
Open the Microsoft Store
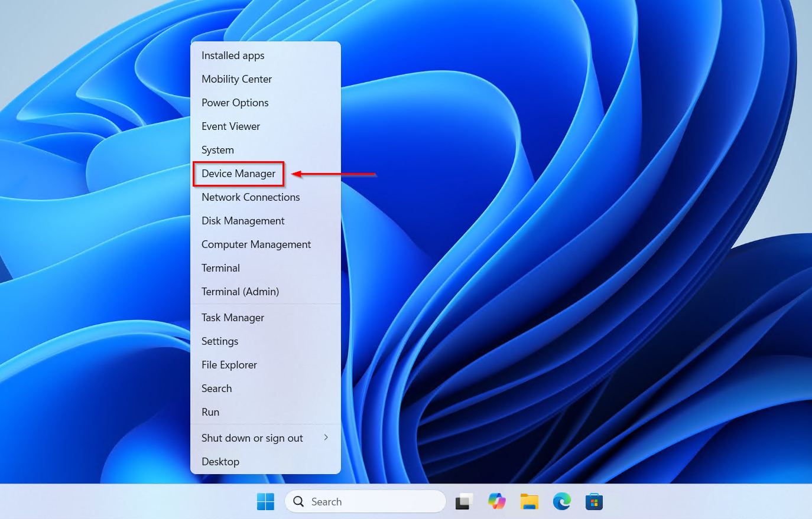tap(594, 501)
